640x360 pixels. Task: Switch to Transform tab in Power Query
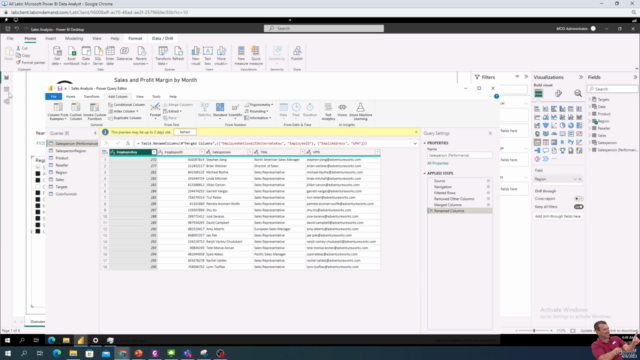point(91,97)
